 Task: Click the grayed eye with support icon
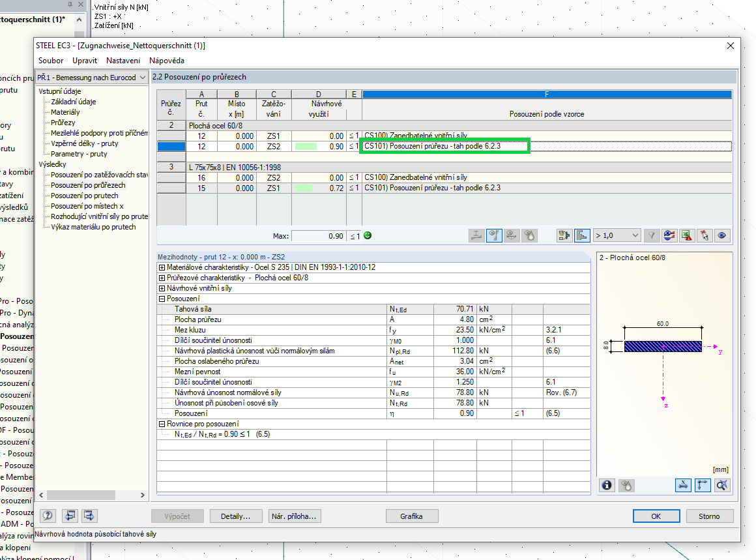[512, 236]
